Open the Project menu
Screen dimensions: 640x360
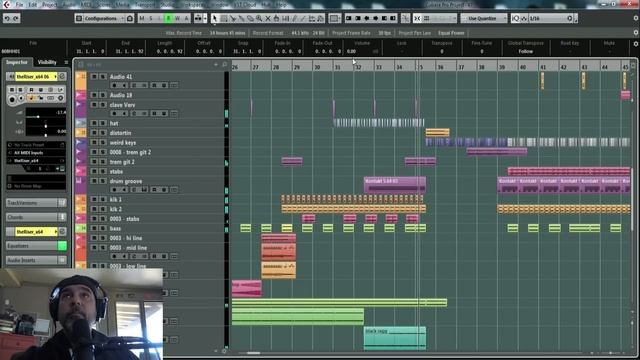pos(50,5)
